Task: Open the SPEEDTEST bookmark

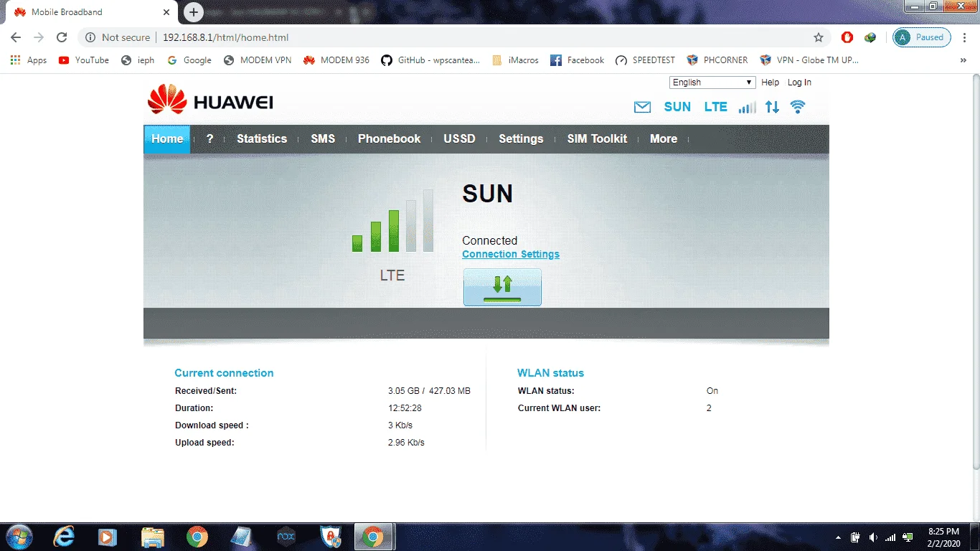Action: (646, 60)
